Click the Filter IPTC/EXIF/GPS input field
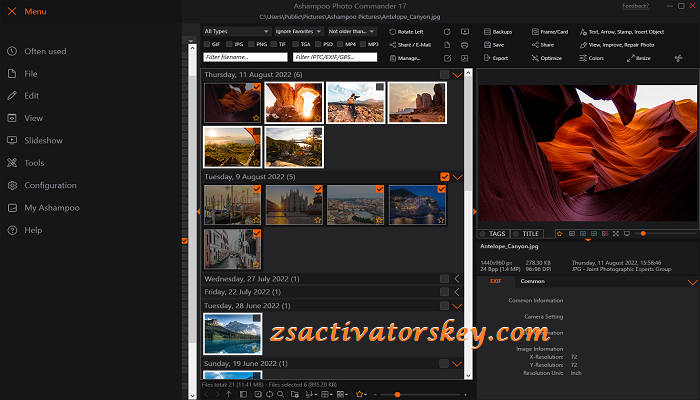Image resolution: width=700 pixels, height=400 pixels. point(335,57)
